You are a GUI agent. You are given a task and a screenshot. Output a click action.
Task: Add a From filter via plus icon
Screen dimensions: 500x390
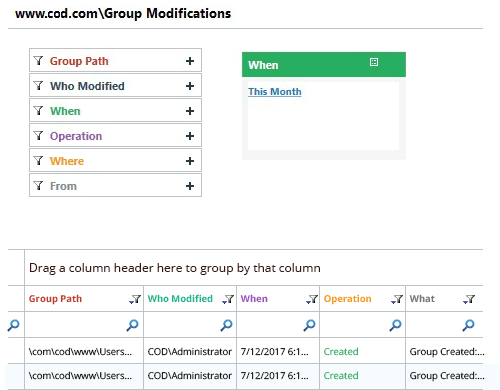coord(190,186)
